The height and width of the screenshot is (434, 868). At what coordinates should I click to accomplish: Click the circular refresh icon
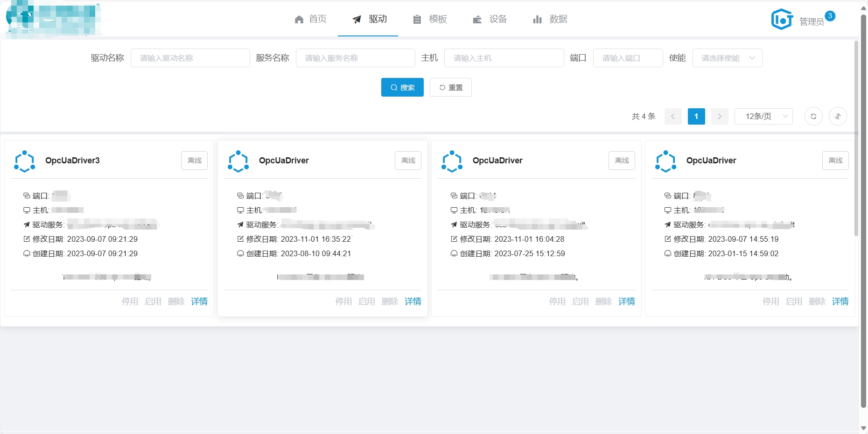click(813, 116)
